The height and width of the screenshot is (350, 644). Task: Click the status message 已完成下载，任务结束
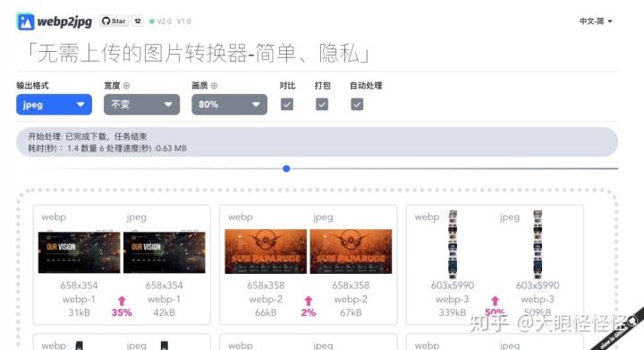106,136
